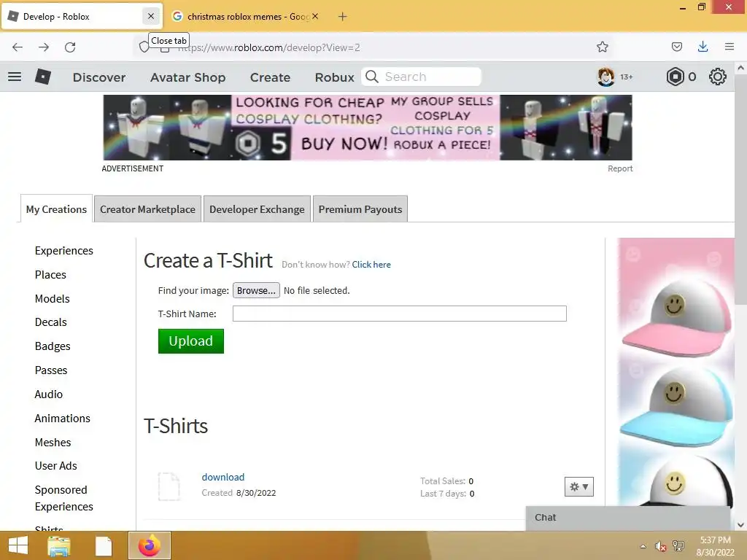Image resolution: width=747 pixels, height=560 pixels.
Task: Open Avatar Shop in the top navigation
Action: point(187,77)
